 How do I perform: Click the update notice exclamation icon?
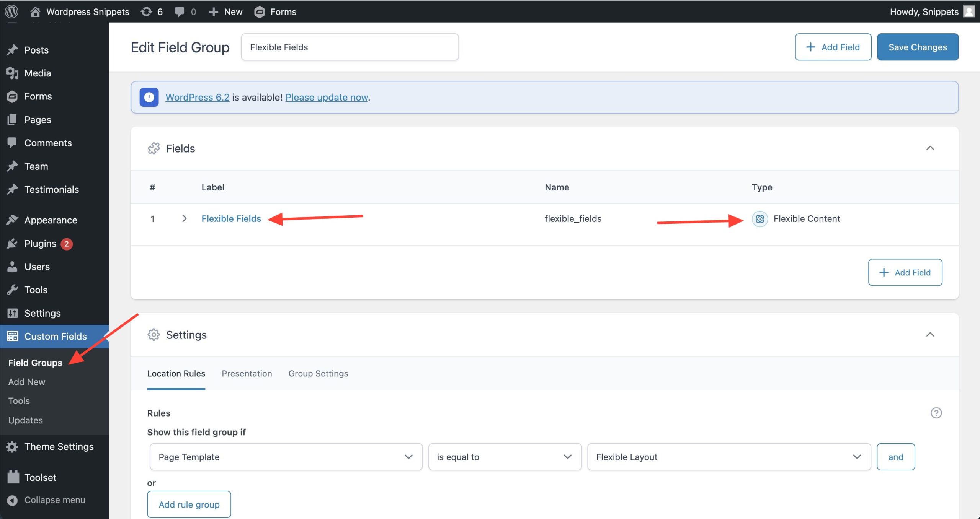[x=149, y=97]
